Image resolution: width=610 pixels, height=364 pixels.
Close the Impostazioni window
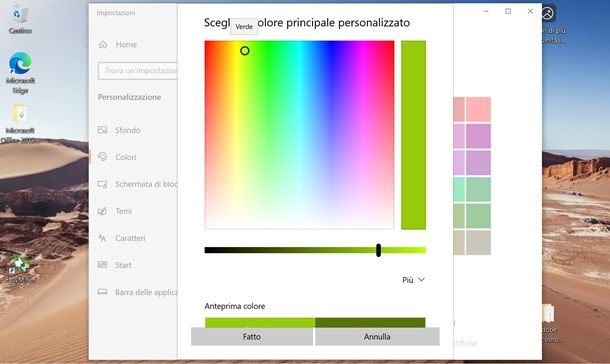point(530,11)
